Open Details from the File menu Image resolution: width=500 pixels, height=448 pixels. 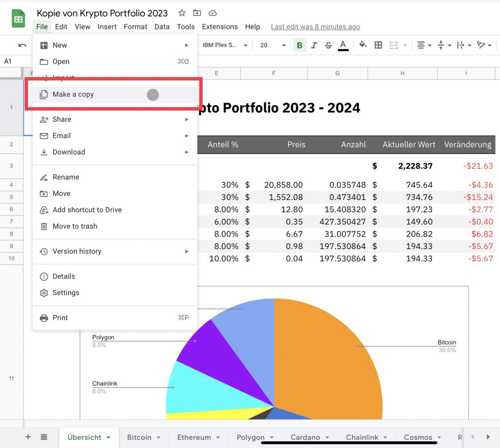(115, 277)
